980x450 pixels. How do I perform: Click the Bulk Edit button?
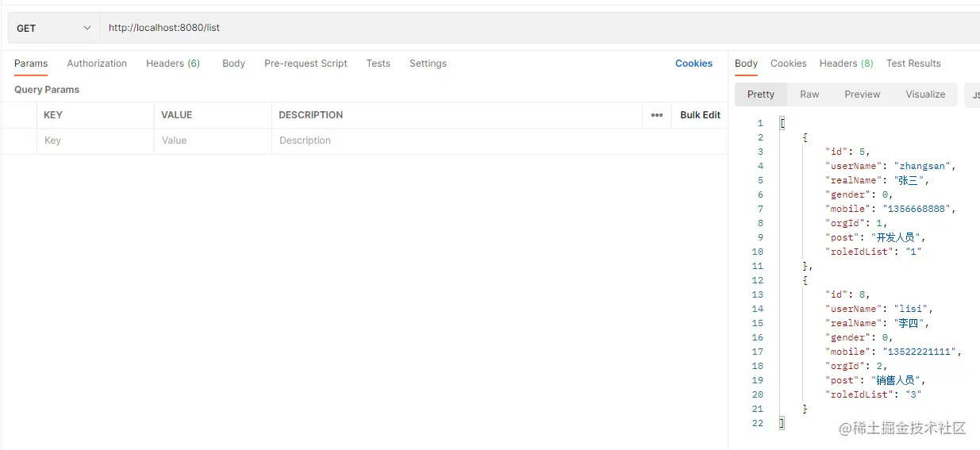pyautogui.click(x=700, y=115)
